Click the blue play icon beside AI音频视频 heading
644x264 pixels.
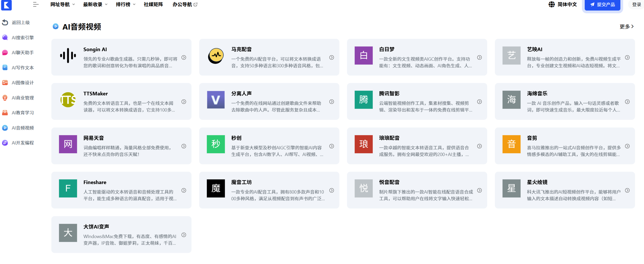pos(55,26)
